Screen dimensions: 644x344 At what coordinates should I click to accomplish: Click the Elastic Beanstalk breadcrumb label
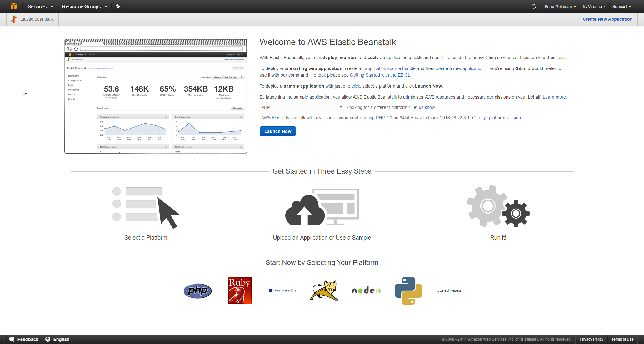coord(37,19)
